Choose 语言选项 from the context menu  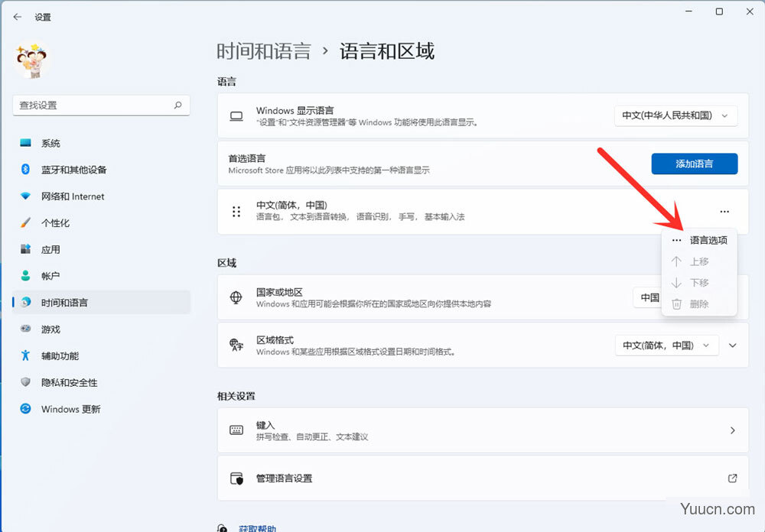pos(699,240)
